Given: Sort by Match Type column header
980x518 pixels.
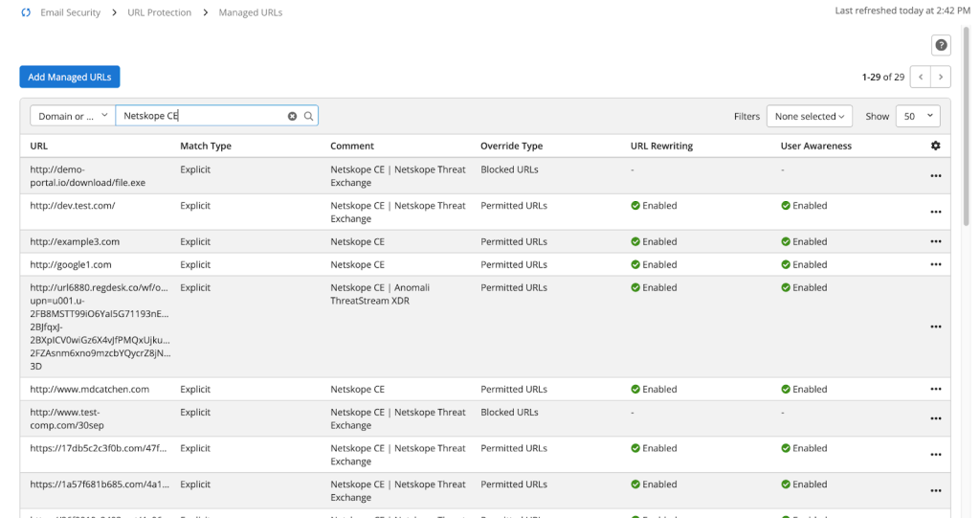Looking at the screenshot, I should [206, 146].
